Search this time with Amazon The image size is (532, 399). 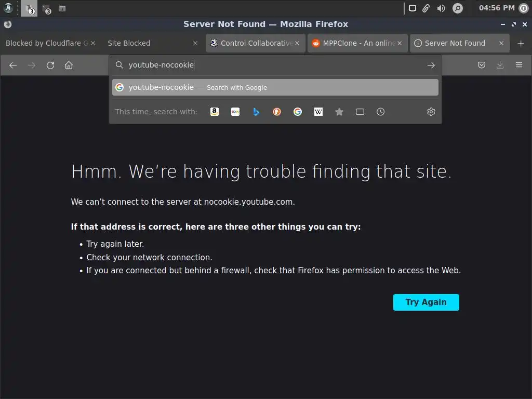click(215, 112)
